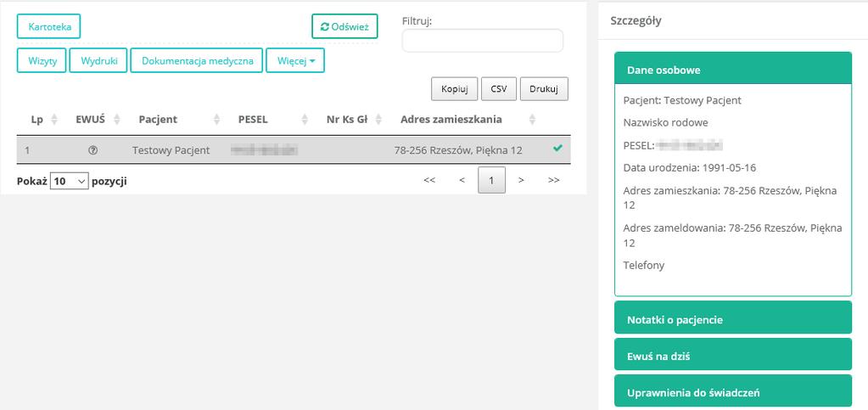Viewport: 868px width, 410px height.
Task: Click the Data urodzenia: 1991-05-16 text
Action: 690,167
